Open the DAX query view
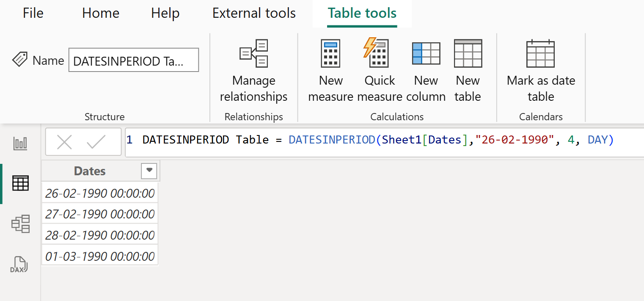 [20, 264]
